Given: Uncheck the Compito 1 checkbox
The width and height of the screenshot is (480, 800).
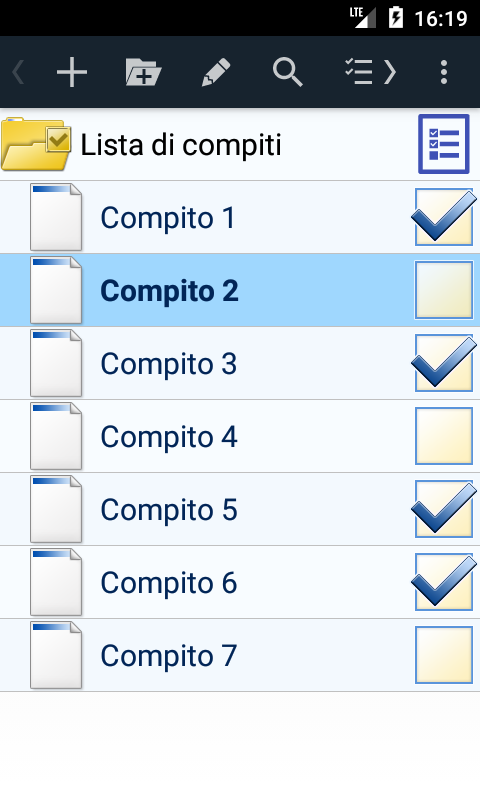Looking at the screenshot, I should 444,217.
